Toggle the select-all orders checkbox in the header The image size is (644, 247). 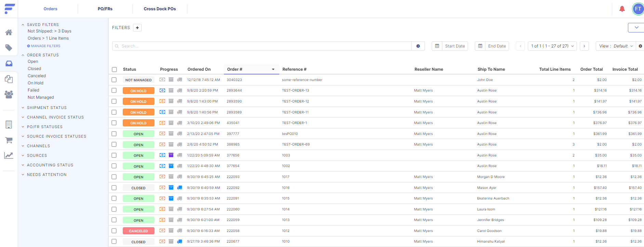coord(115,69)
